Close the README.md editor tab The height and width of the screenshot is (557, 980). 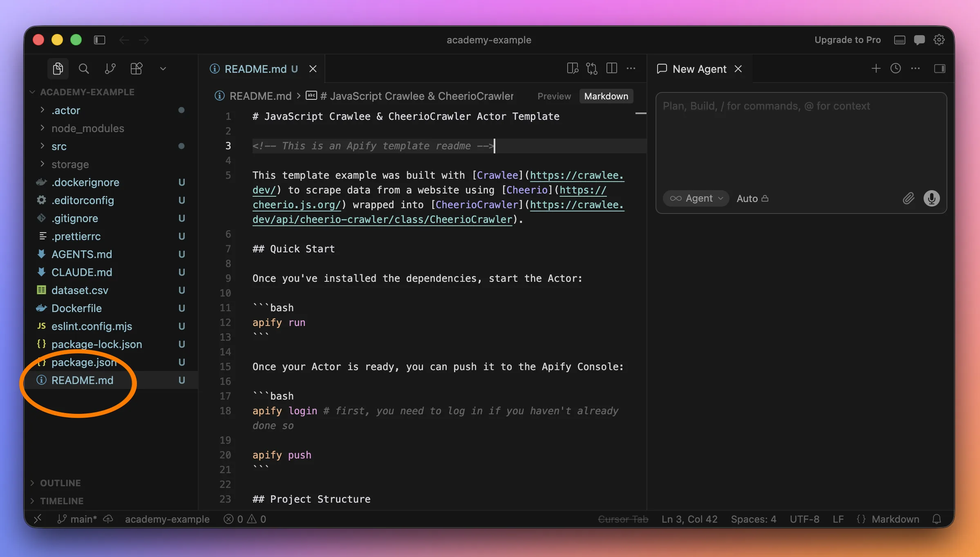point(313,69)
